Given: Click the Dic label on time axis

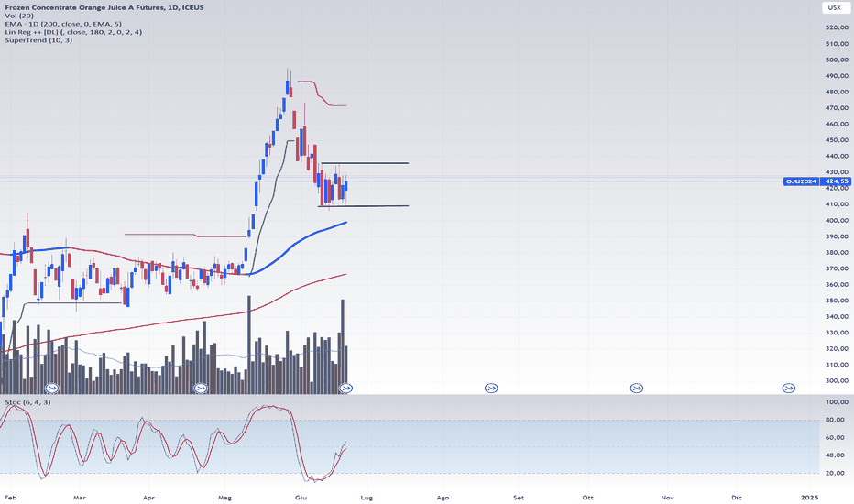Looking at the screenshot, I should tap(737, 498).
